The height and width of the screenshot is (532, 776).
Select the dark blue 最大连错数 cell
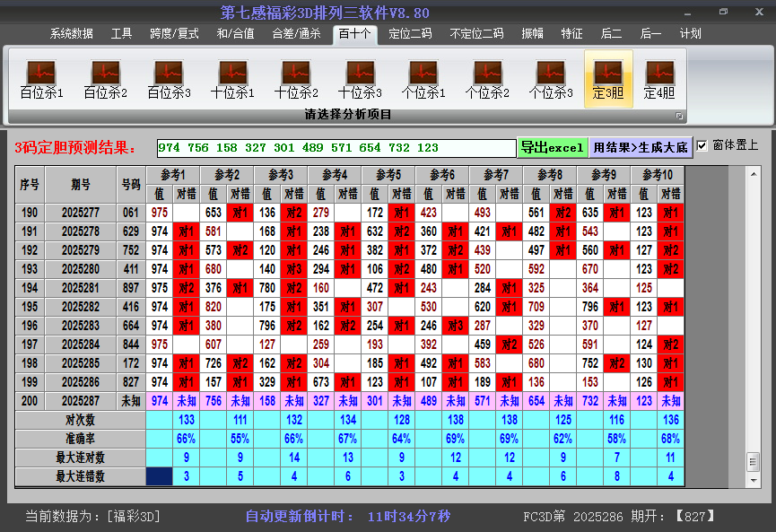[161, 476]
